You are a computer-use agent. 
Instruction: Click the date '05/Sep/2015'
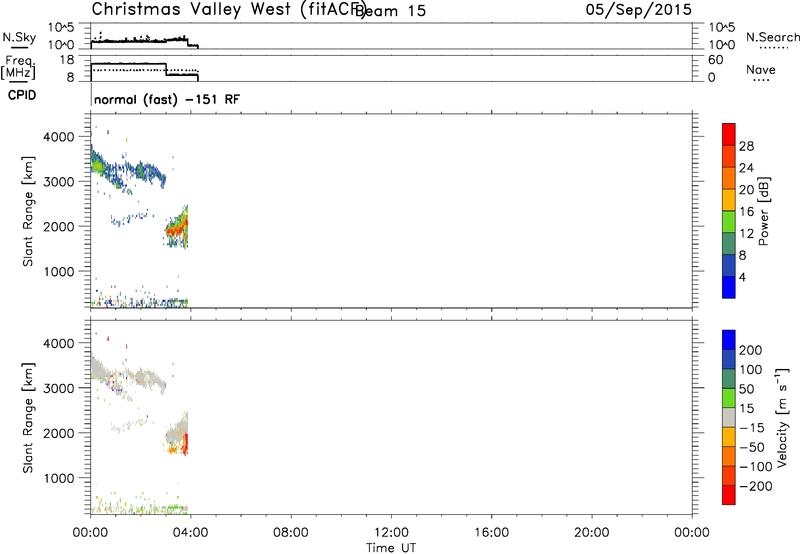[x=639, y=9]
